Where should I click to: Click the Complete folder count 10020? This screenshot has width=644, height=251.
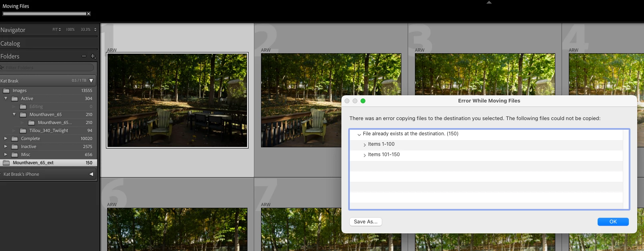click(86, 139)
